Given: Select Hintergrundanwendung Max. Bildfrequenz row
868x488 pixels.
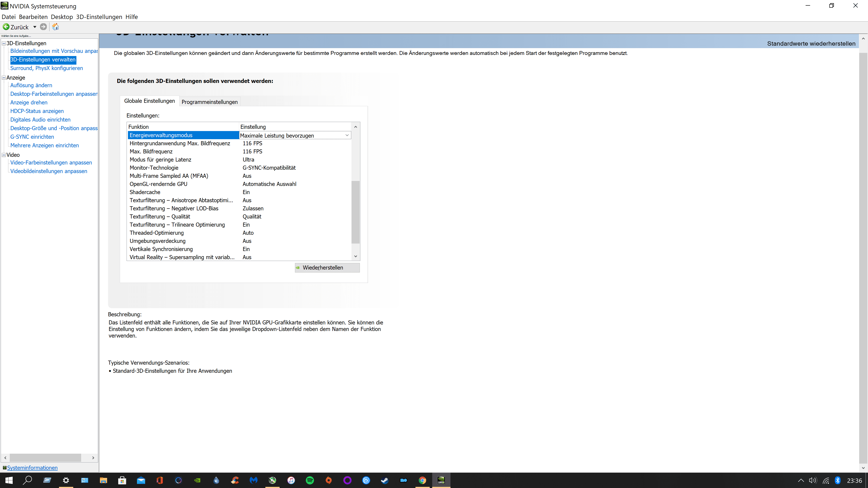Looking at the screenshot, I should tap(239, 143).
